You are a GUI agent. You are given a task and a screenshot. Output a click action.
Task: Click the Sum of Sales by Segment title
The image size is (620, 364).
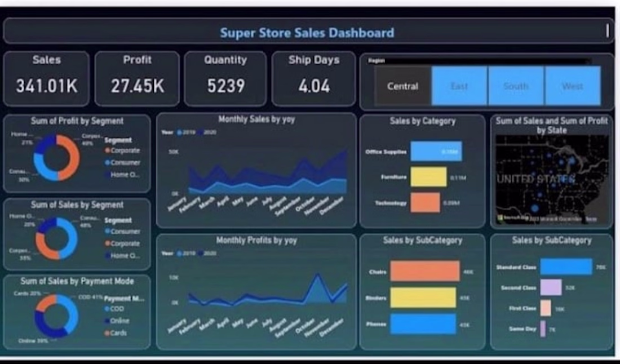77,205
